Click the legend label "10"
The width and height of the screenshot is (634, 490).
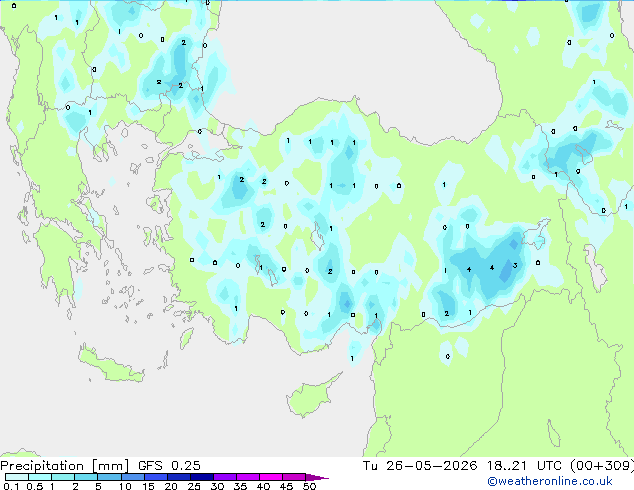125,486
